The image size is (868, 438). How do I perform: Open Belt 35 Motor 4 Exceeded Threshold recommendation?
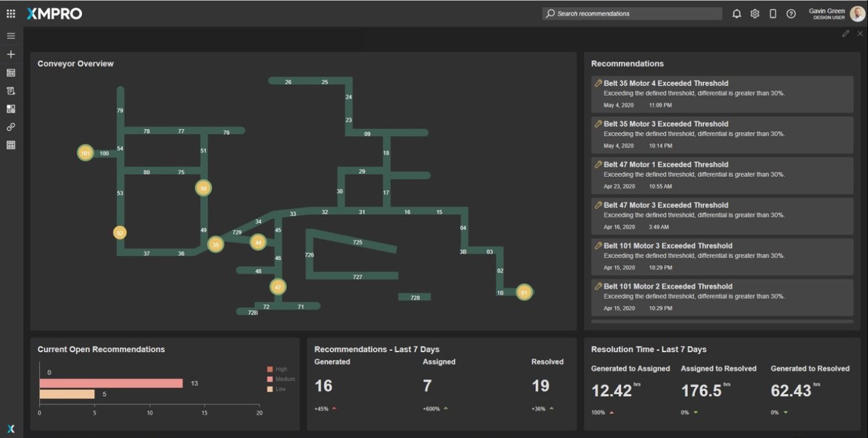click(665, 83)
